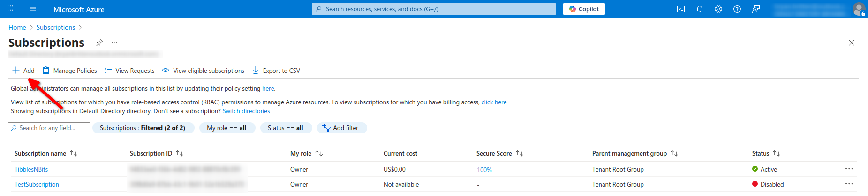Viewport: 868px width, 196px height.
Task: Open the portal settings gear
Action: (718, 9)
